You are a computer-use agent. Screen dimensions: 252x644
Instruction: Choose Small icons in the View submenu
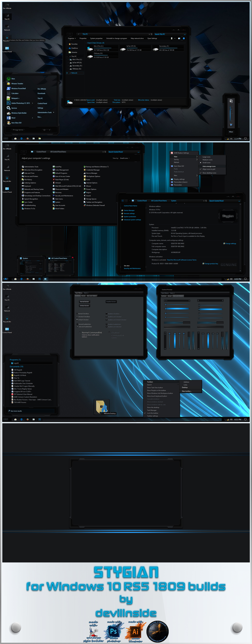[x=213, y=162]
